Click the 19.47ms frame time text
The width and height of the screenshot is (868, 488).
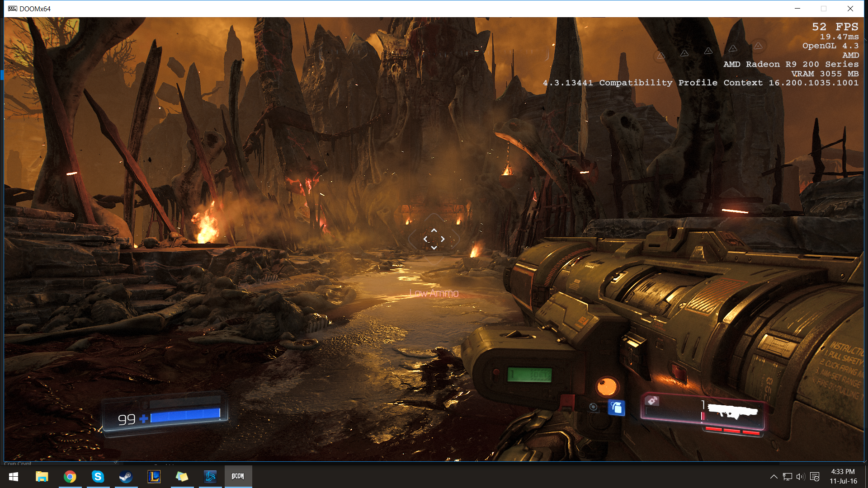coord(840,37)
